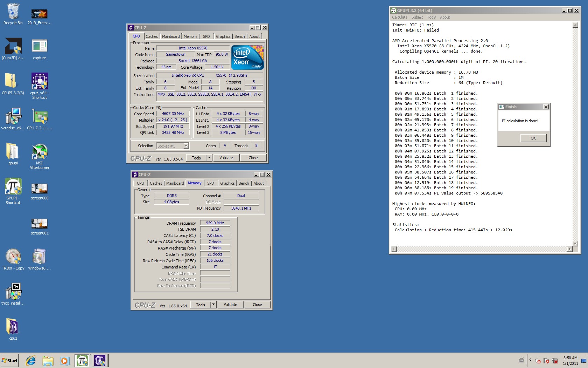Run the trixx_install desktop icon
The width and height of the screenshot is (588, 368).
tap(13, 294)
